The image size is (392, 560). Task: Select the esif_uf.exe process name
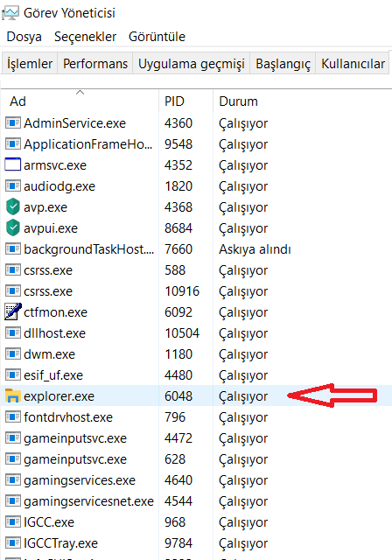pyautogui.click(x=53, y=375)
